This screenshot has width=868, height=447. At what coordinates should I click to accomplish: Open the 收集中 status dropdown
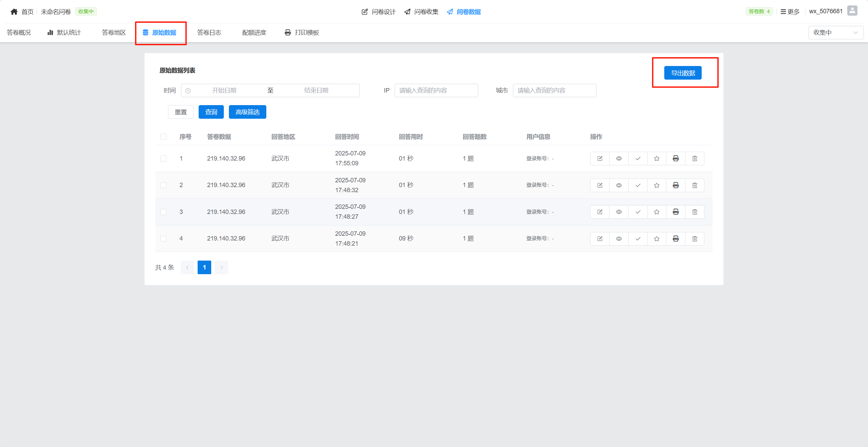click(835, 33)
